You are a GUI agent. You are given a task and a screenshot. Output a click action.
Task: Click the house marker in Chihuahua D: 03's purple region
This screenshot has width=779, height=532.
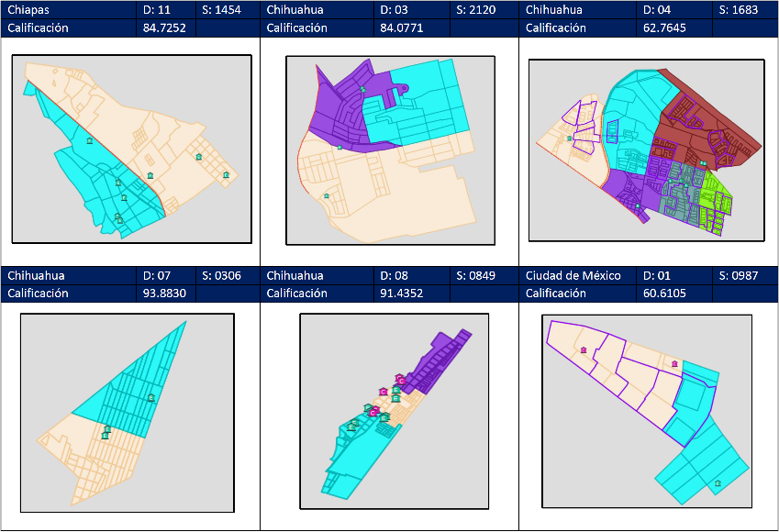tap(363, 90)
